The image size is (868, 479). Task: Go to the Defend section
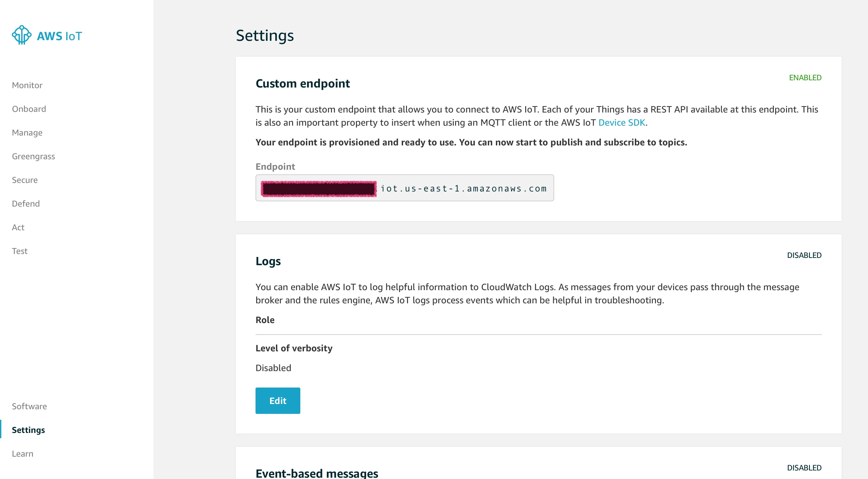26,204
